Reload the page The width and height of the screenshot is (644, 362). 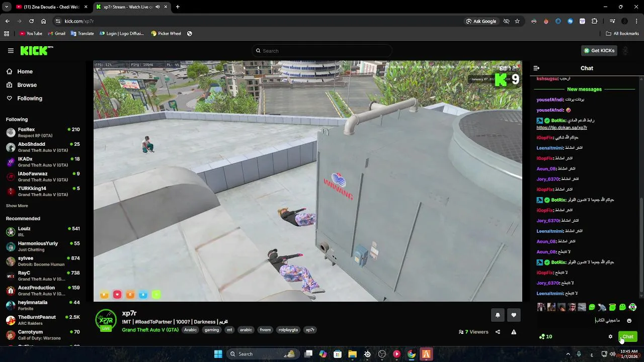[31, 21]
